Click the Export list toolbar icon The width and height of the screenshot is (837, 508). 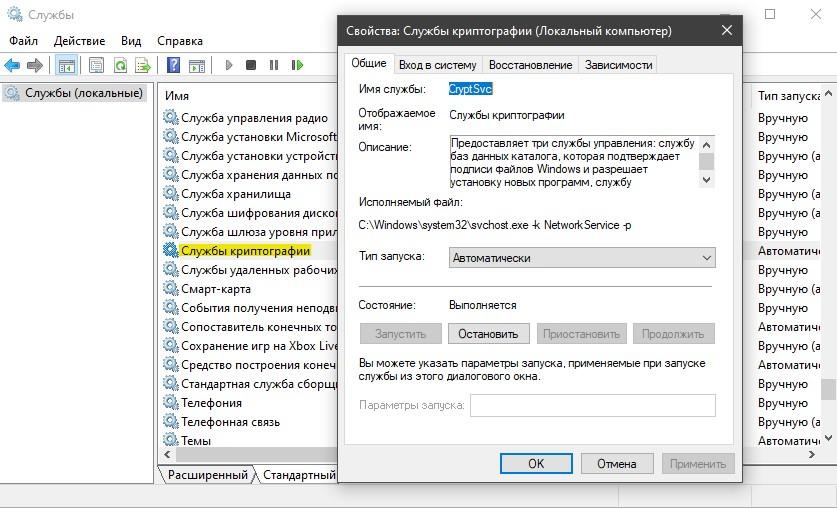(x=143, y=65)
